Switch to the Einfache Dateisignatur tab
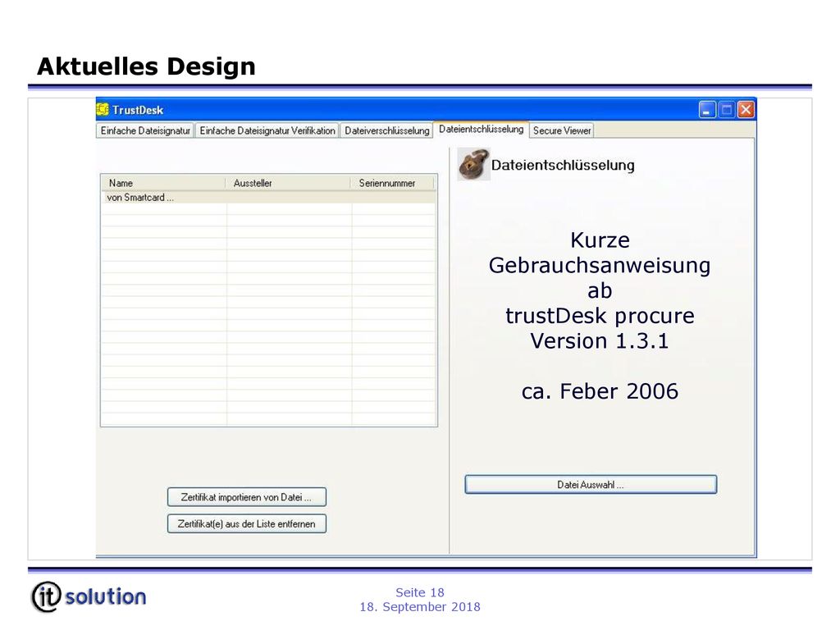Viewport: 840px width, 630px height. tap(145, 130)
